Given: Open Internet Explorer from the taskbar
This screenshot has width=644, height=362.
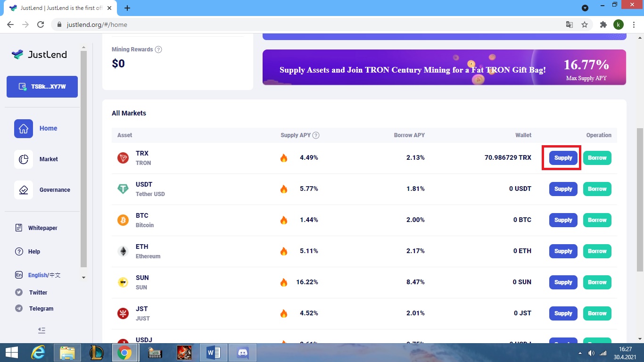Looking at the screenshot, I should [38, 353].
